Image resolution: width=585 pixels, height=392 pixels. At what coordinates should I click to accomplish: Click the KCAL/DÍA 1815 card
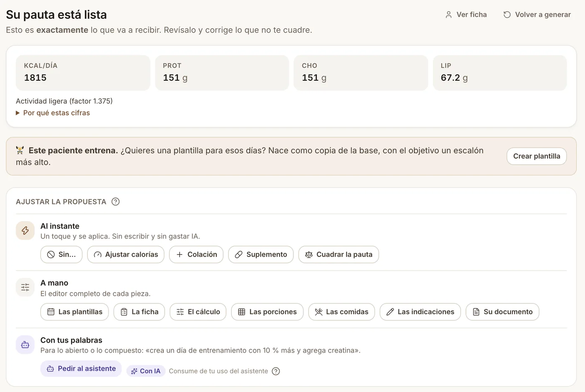click(x=83, y=73)
